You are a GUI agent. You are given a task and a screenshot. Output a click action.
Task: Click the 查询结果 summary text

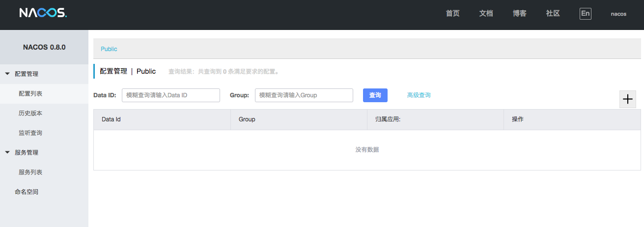click(x=224, y=72)
